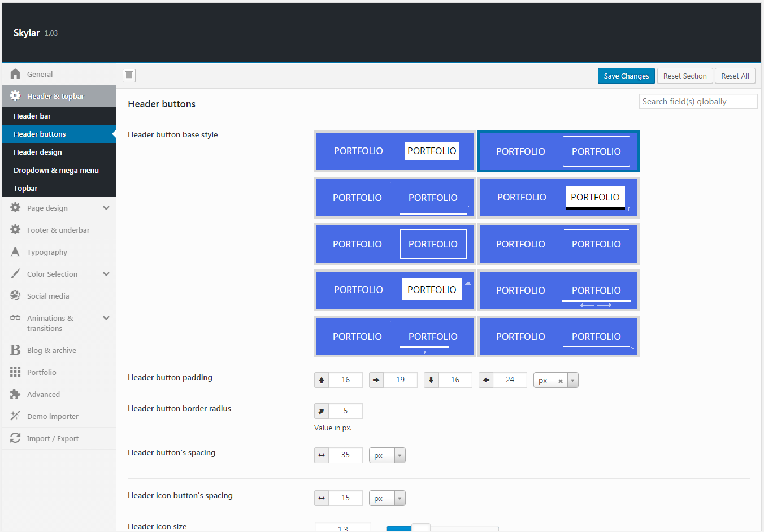
Task: Click the Page design gear icon
Action: click(x=15, y=208)
